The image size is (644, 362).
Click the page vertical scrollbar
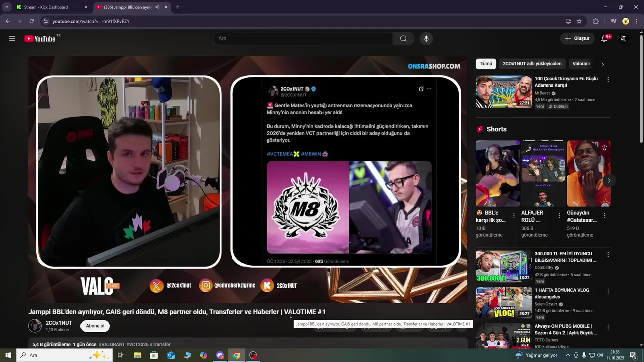click(x=641, y=88)
